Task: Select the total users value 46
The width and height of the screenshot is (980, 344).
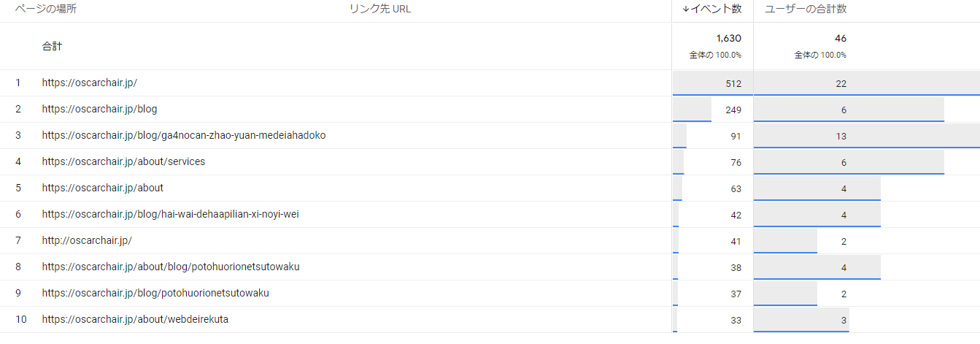Action: click(841, 39)
